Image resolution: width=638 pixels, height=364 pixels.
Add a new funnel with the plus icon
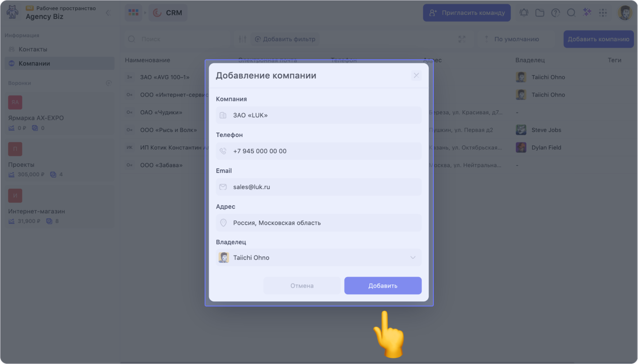coord(108,83)
